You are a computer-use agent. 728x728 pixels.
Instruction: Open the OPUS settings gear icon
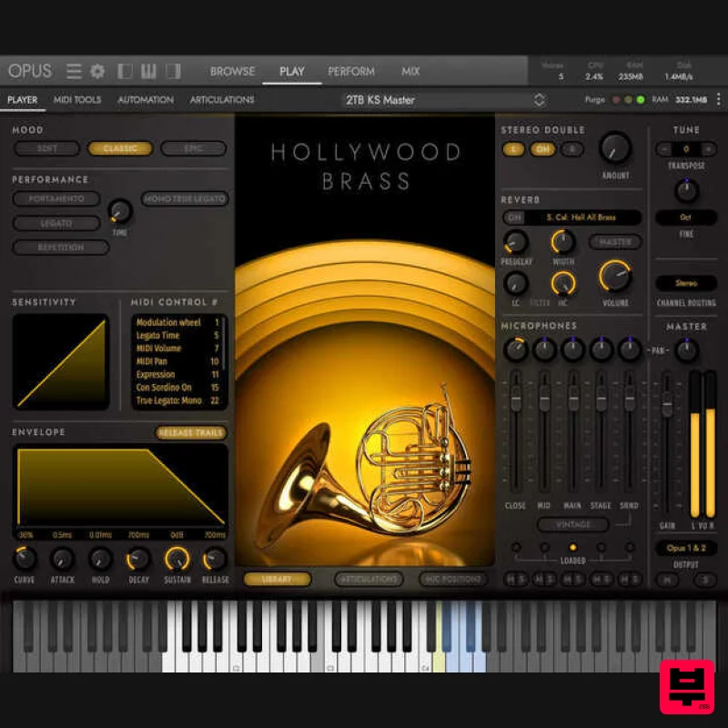[x=96, y=71]
